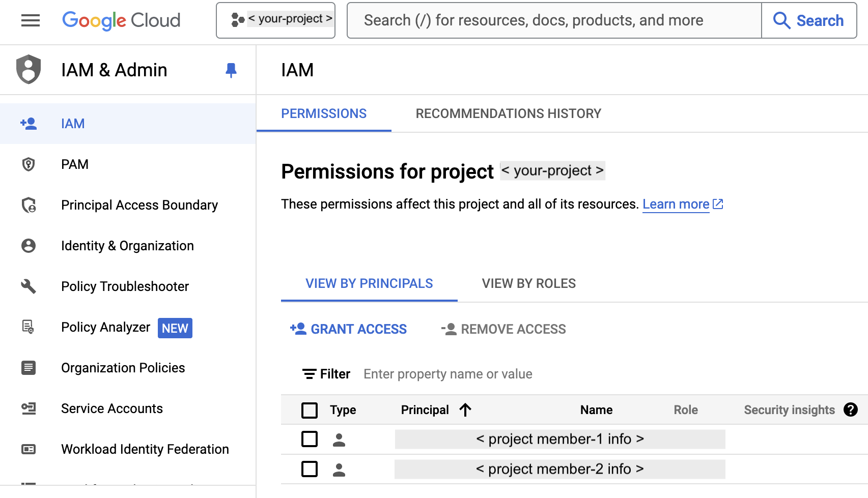Click the Filter lines icon
The width and height of the screenshot is (868, 498).
(309, 374)
